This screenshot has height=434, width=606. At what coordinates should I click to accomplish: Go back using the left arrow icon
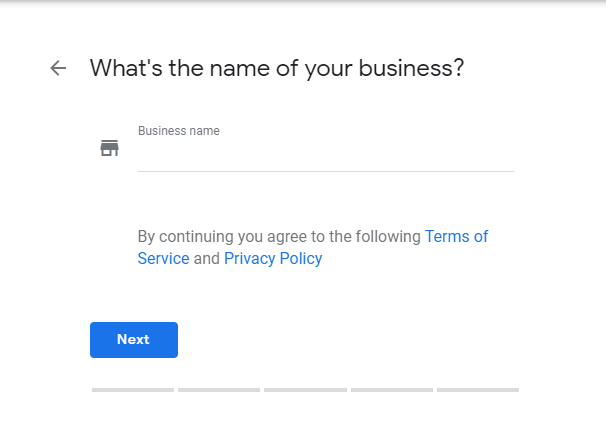pos(58,68)
